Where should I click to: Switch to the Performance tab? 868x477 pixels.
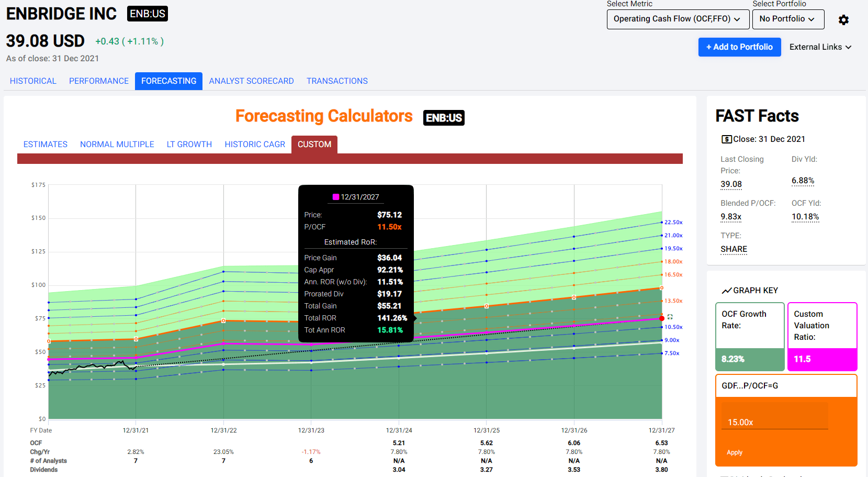(99, 81)
